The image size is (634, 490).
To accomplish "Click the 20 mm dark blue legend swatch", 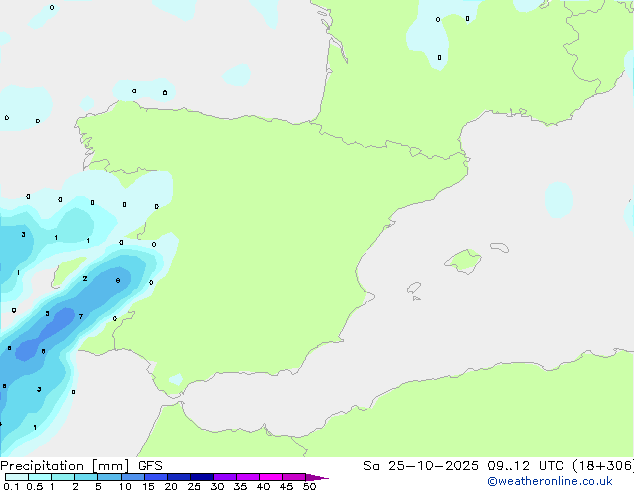I will [x=179, y=477].
